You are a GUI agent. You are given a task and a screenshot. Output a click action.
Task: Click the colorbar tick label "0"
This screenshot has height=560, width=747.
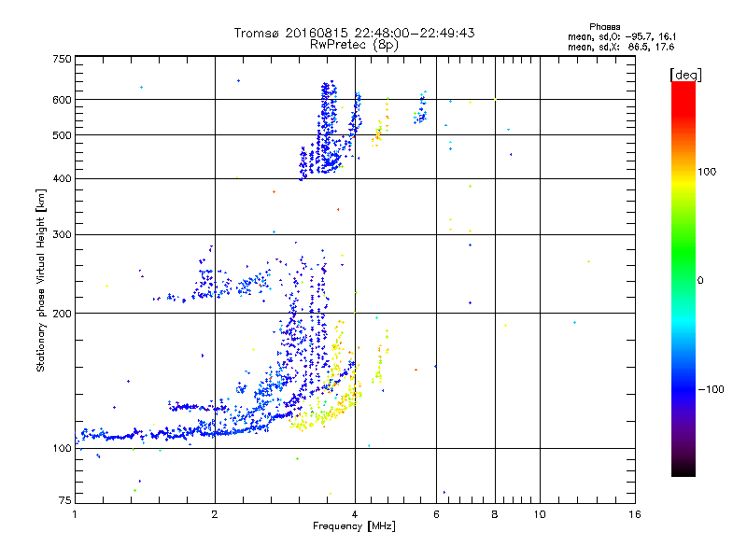(700, 280)
